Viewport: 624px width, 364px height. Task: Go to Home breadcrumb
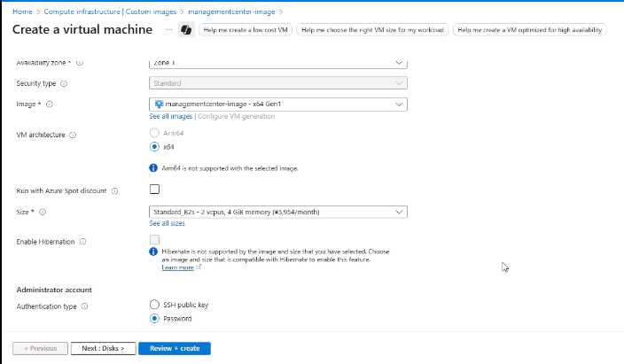22,12
